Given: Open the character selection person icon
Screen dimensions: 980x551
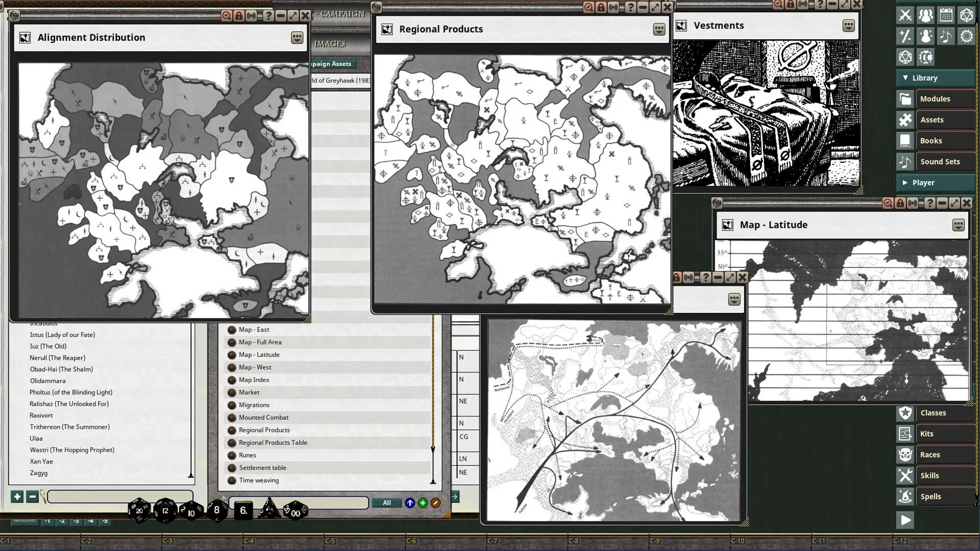Looking at the screenshot, I should coord(925,36).
